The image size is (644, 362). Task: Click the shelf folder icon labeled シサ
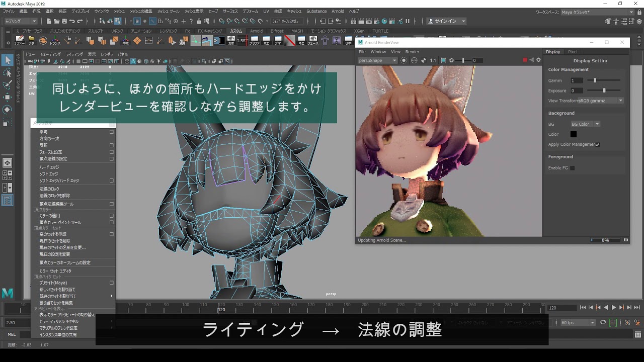point(31,40)
